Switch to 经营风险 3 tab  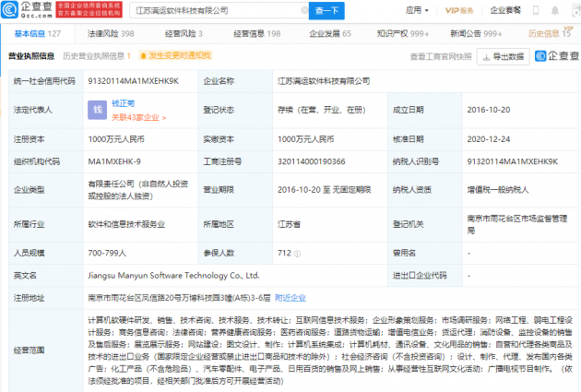point(184,34)
